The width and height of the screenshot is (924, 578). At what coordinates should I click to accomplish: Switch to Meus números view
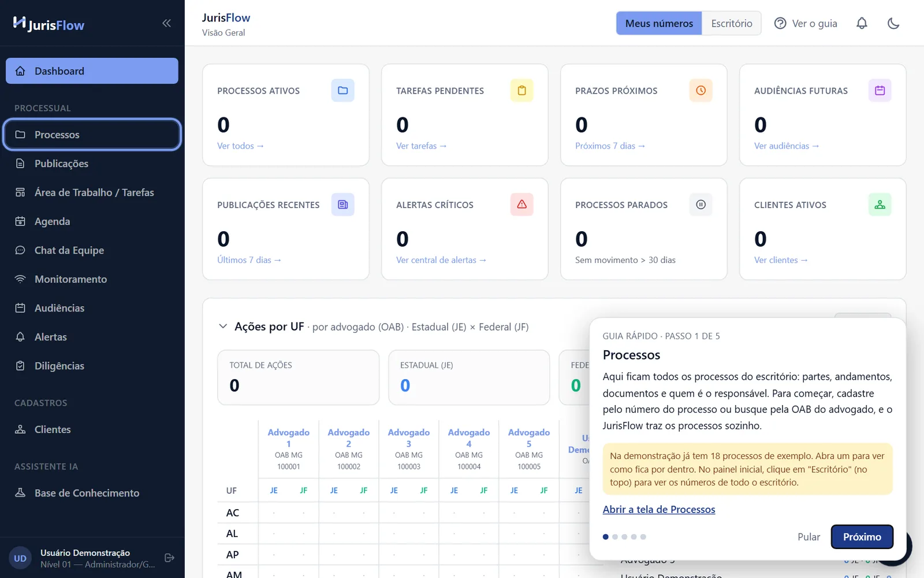(659, 23)
